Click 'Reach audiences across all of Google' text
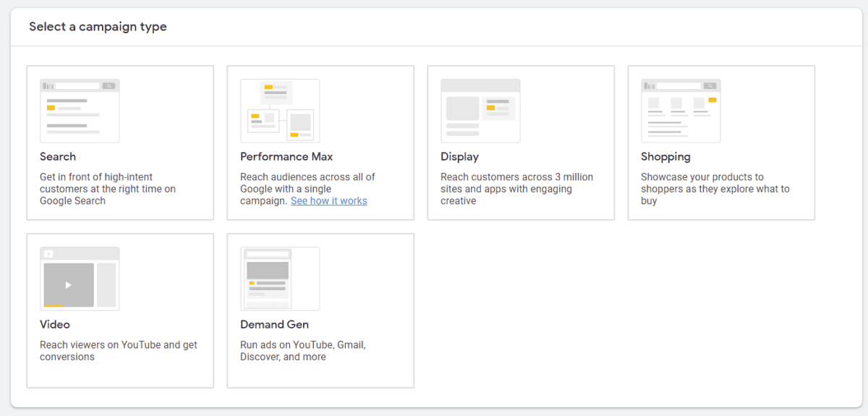The image size is (868, 416). point(307,189)
